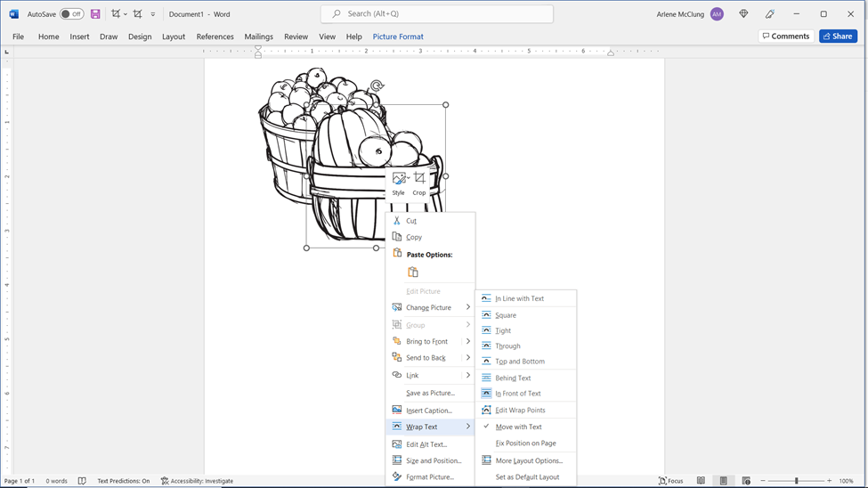Image resolution: width=868 pixels, height=488 pixels.
Task: Choose Save as Picture in the context menu
Action: (x=430, y=393)
